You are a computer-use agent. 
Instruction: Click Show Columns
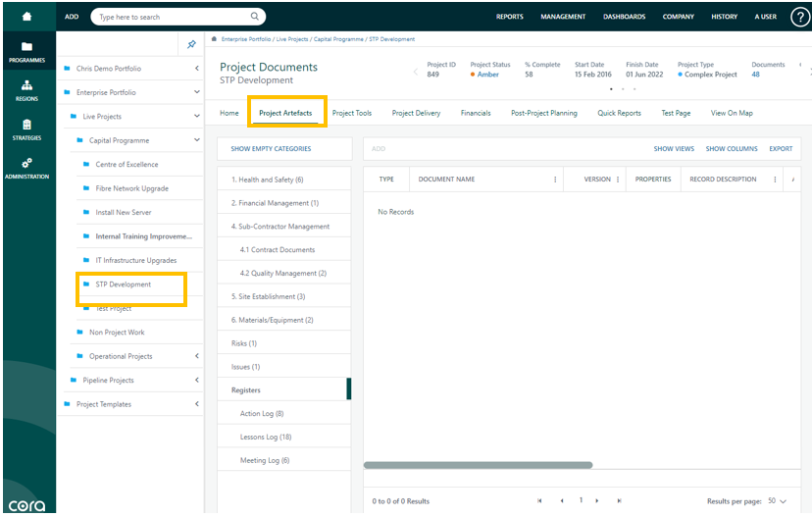[x=732, y=149]
